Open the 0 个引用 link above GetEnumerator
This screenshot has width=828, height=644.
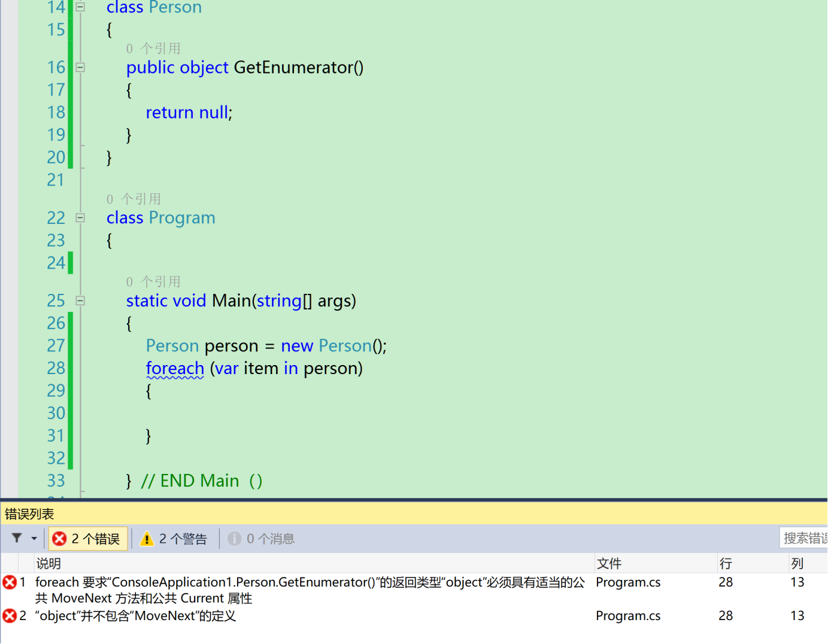153,48
